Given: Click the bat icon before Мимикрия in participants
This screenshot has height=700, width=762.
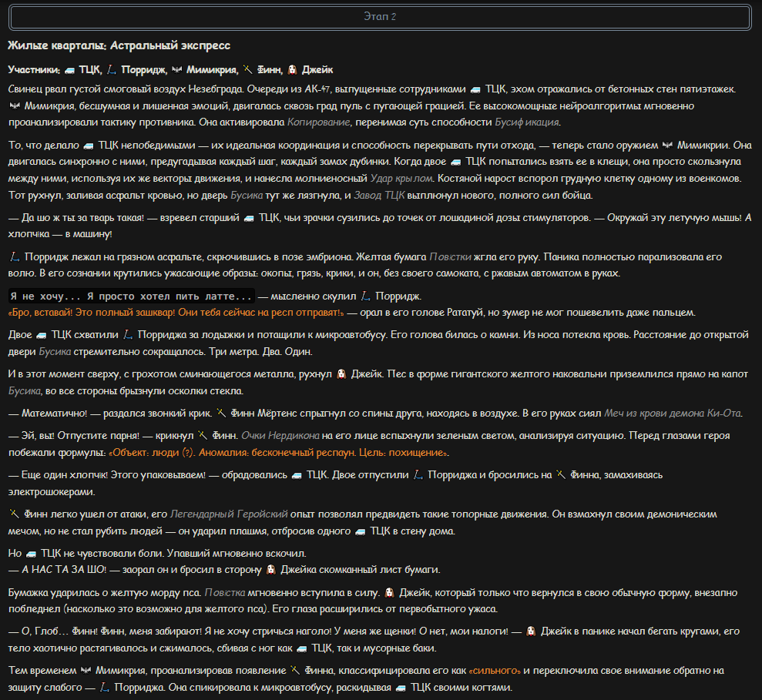Looking at the screenshot, I should coord(177,70).
